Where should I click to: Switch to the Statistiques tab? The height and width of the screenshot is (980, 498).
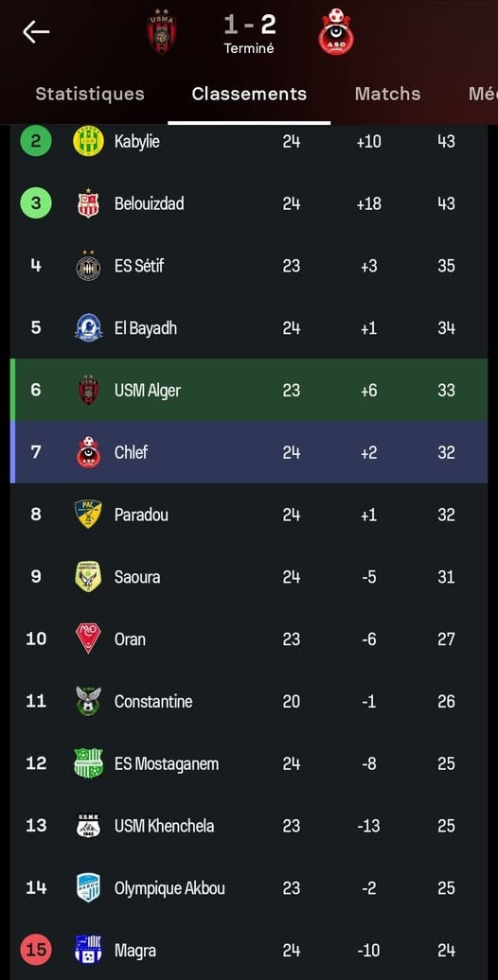90,94
